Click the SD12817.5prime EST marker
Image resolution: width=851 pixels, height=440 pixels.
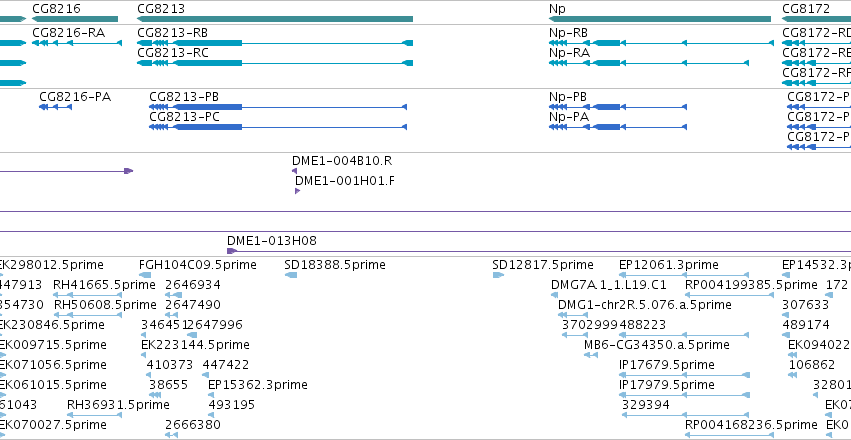click(499, 275)
